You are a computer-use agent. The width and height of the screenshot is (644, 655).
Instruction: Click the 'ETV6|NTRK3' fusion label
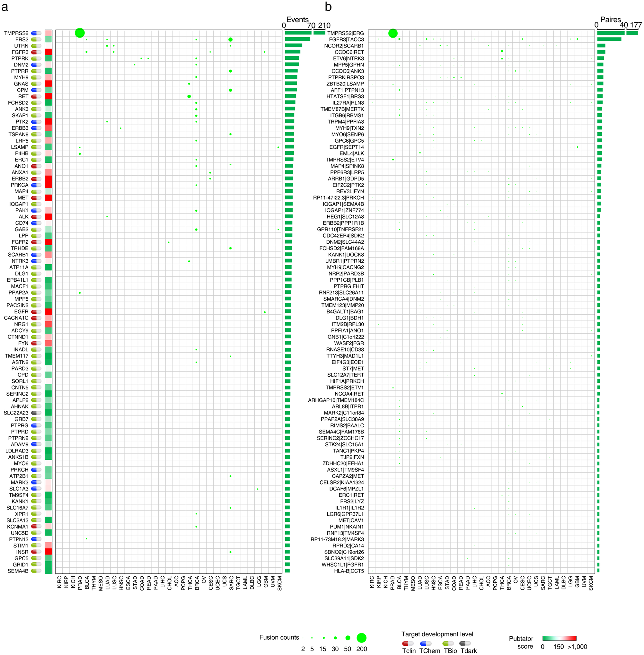pyautogui.click(x=348, y=58)
